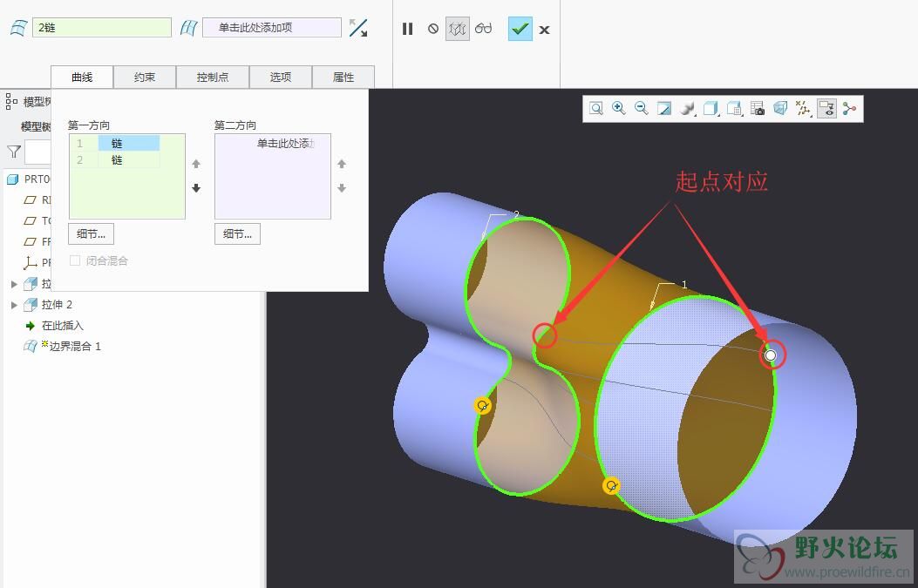Open the datum display filters dropdown
This screenshot has height=588, width=918.
(803, 108)
